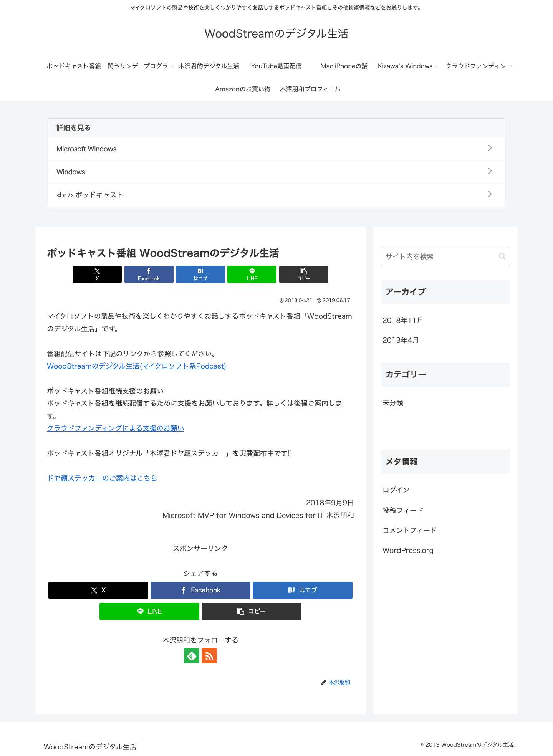Click the スポンサーリンク label

point(200,548)
